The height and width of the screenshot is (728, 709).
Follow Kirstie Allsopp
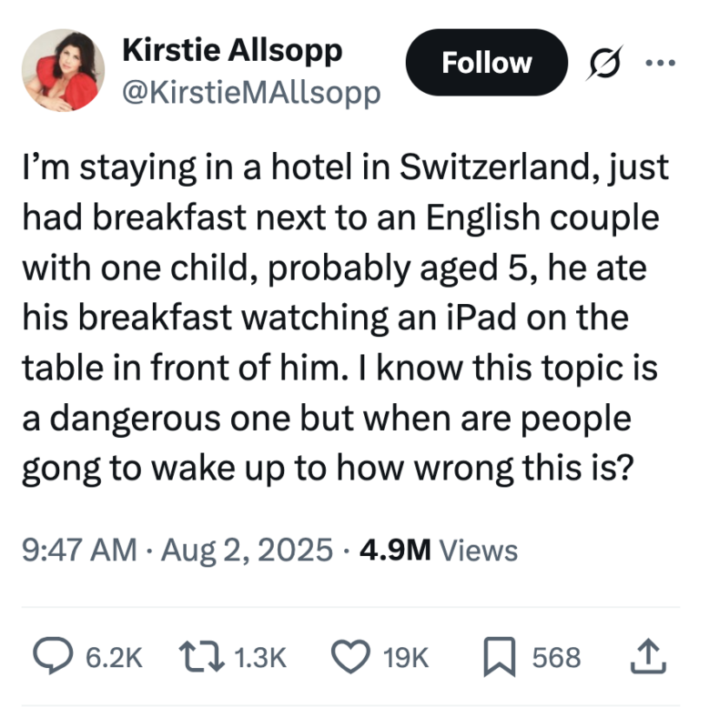(486, 63)
